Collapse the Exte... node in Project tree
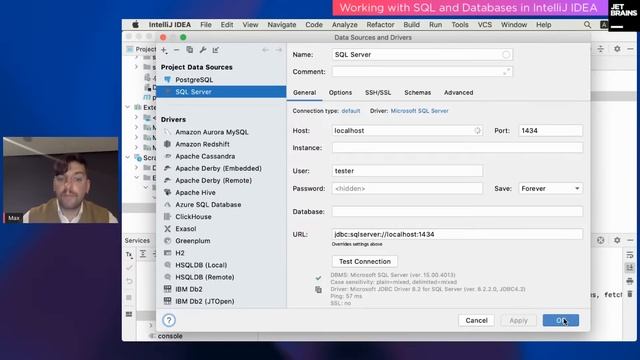The height and width of the screenshot is (360, 640). point(128,107)
